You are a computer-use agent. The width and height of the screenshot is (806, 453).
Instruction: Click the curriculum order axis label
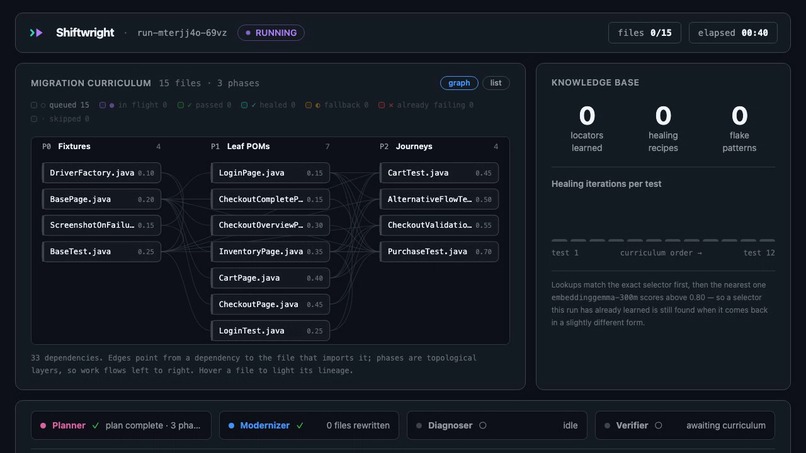661,253
